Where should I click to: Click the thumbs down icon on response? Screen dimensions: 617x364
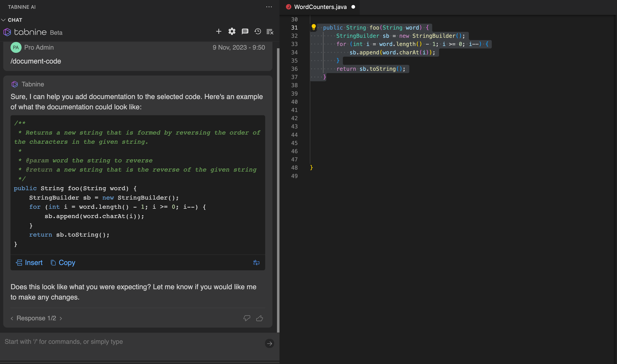[247, 318]
